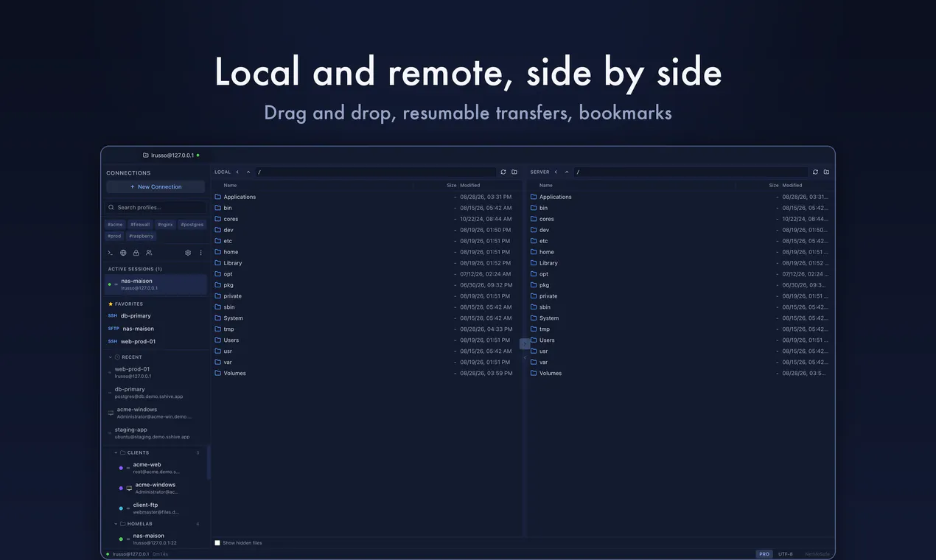Filter profiles by the #acme tag
936x560 pixels.
click(115, 225)
